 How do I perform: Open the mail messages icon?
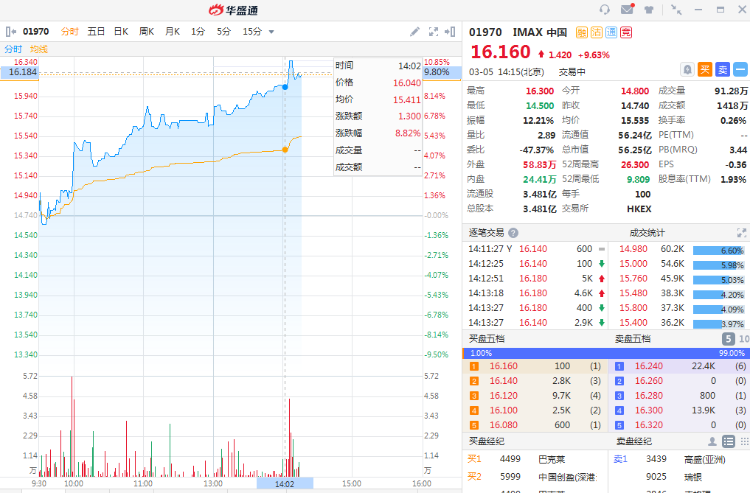(x=627, y=9)
